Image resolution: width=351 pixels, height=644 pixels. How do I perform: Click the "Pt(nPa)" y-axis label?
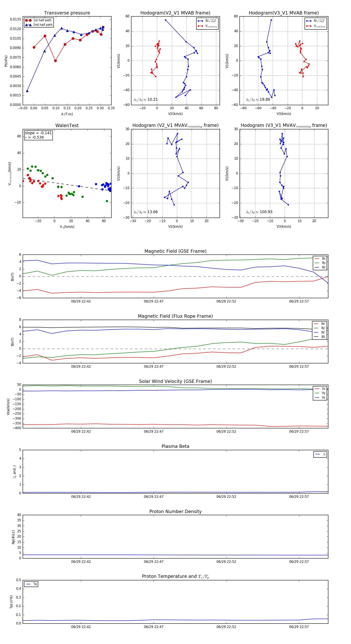[x=6, y=61]
